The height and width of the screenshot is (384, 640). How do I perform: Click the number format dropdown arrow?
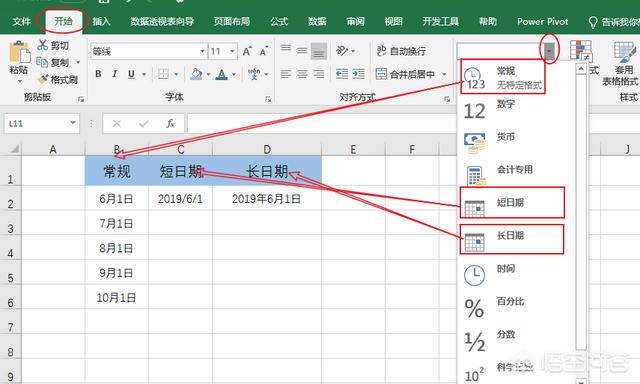tap(549, 51)
